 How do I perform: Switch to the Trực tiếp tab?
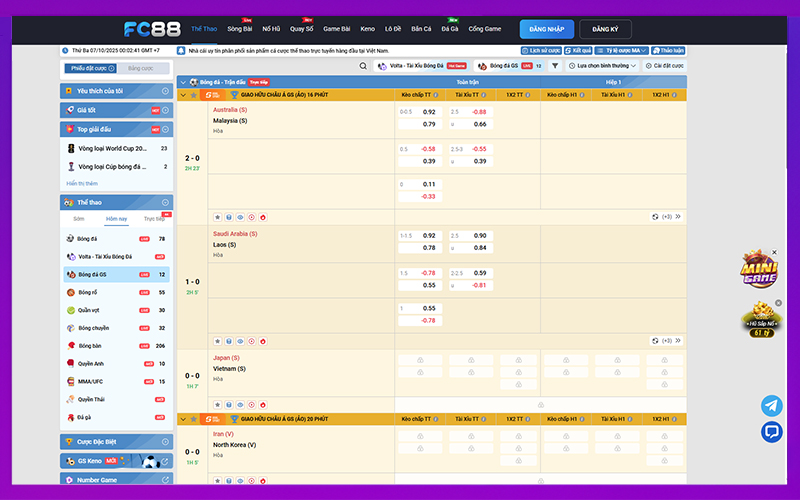pyautogui.click(x=153, y=218)
